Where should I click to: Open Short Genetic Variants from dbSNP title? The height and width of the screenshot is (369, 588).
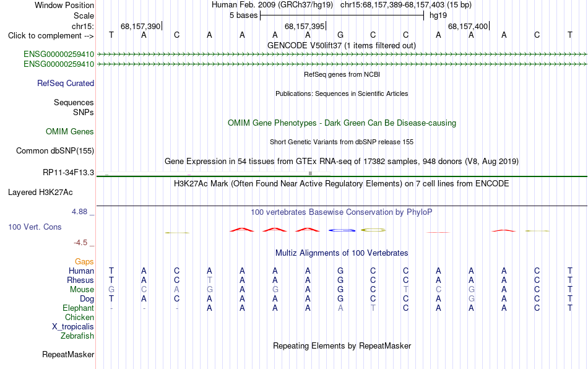(342, 142)
